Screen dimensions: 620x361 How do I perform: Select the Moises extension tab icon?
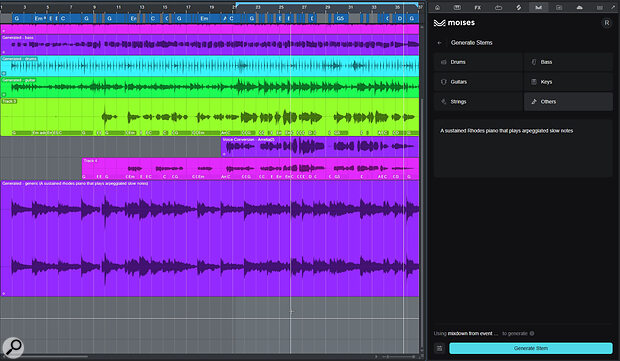point(539,7)
